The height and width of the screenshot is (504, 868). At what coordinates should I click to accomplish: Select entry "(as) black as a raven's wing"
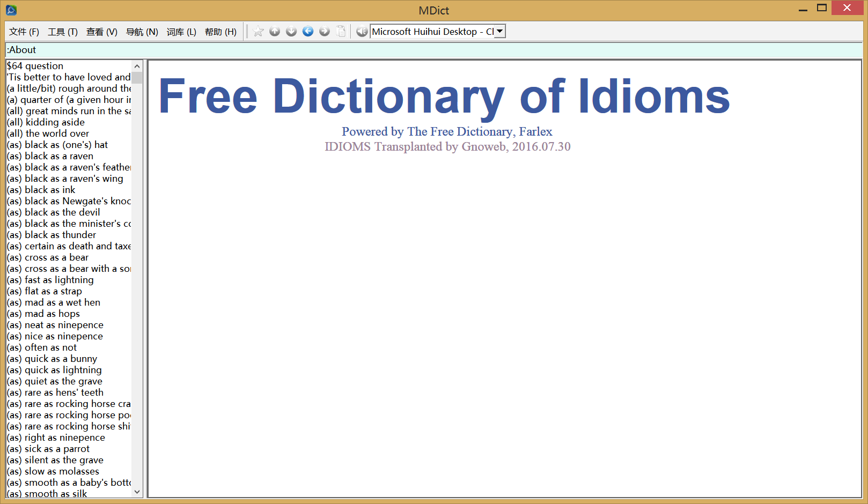coord(65,179)
